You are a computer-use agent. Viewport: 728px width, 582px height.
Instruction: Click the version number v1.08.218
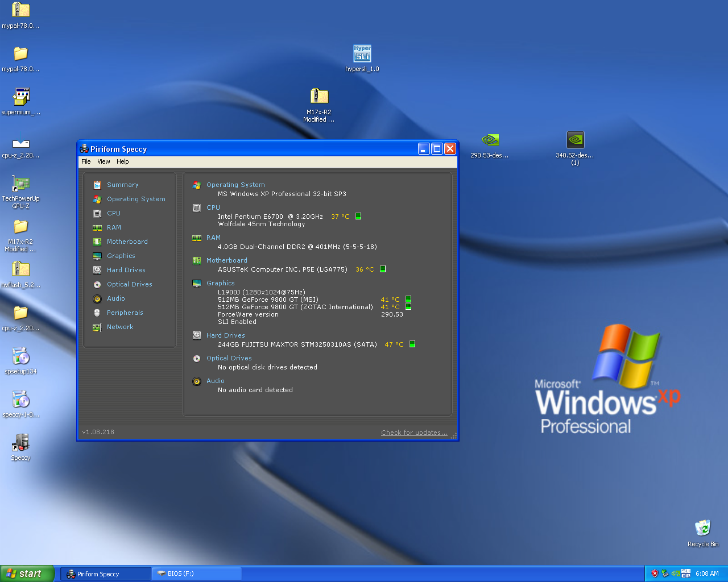point(98,432)
